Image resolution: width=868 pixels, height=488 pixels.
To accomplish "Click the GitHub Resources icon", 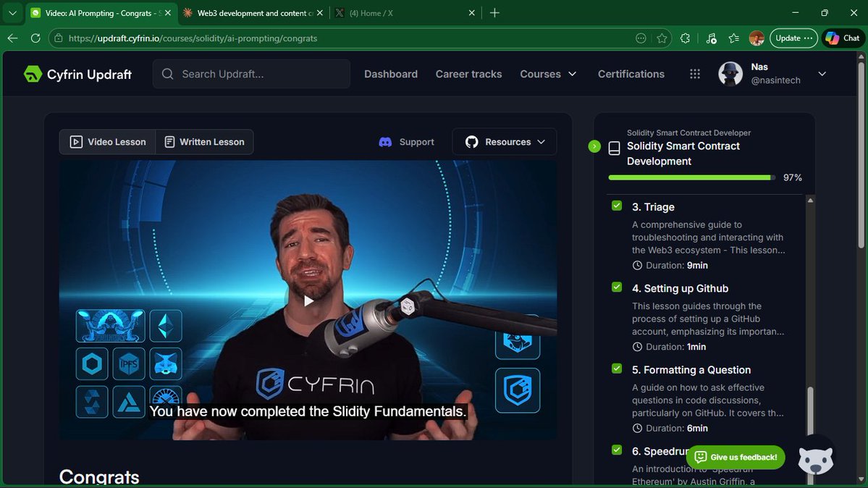I will click(x=471, y=142).
